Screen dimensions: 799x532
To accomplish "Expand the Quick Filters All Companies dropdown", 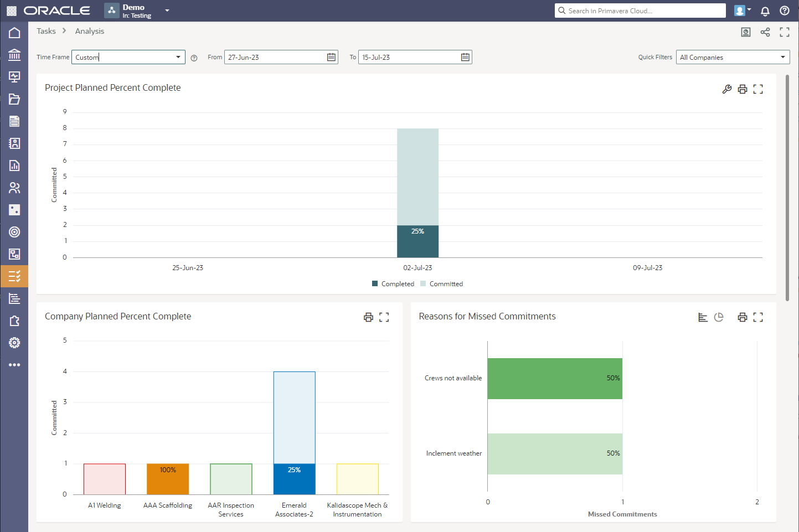I will [782, 57].
